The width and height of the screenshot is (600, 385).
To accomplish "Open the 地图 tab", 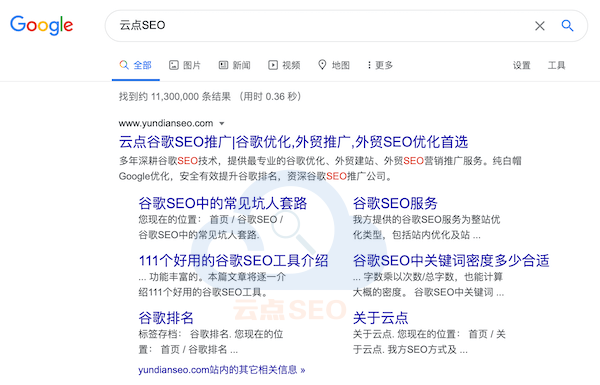I will 334,65.
